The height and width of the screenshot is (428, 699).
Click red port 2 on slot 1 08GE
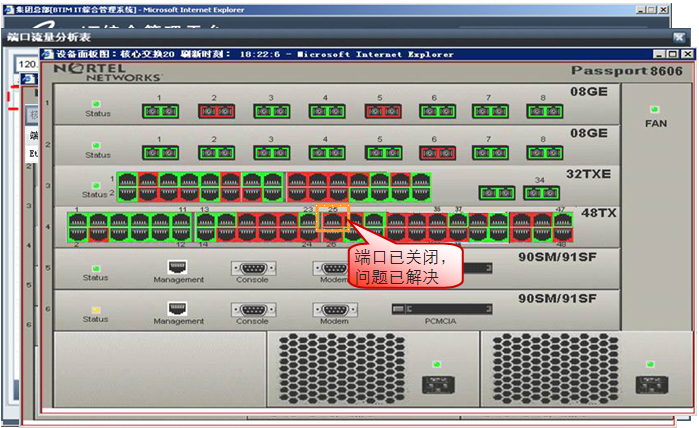tap(215, 111)
